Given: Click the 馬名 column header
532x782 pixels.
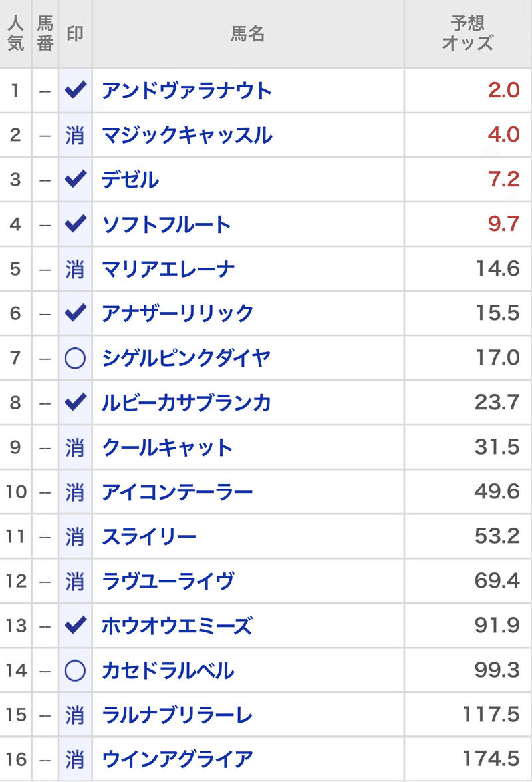Looking at the screenshot, I should 248,33.
